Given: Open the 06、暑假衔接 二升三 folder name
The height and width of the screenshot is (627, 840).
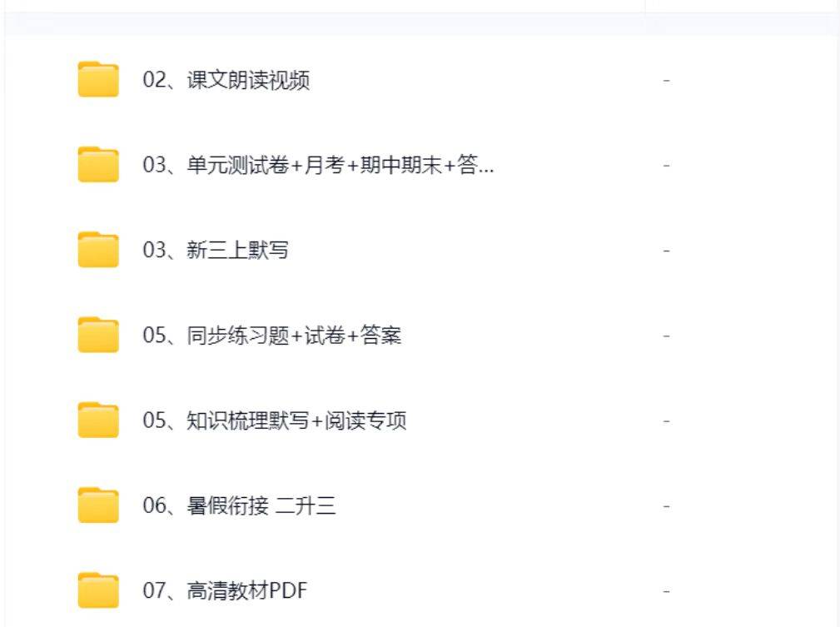Looking at the screenshot, I should click(239, 505).
